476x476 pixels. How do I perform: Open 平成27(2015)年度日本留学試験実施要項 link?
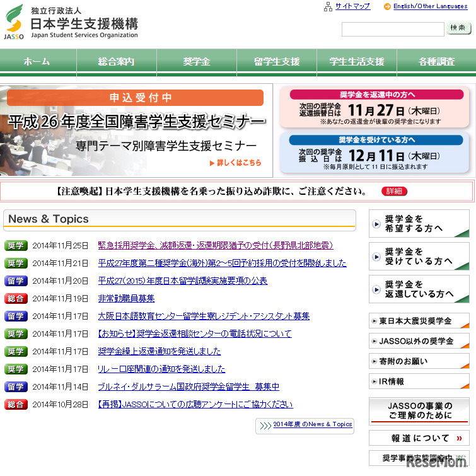(x=183, y=281)
